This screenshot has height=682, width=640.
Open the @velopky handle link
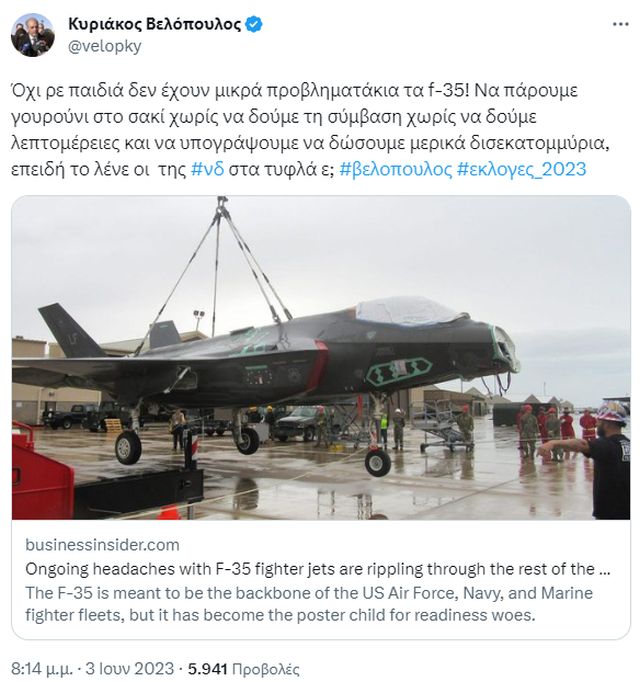pos(105,46)
